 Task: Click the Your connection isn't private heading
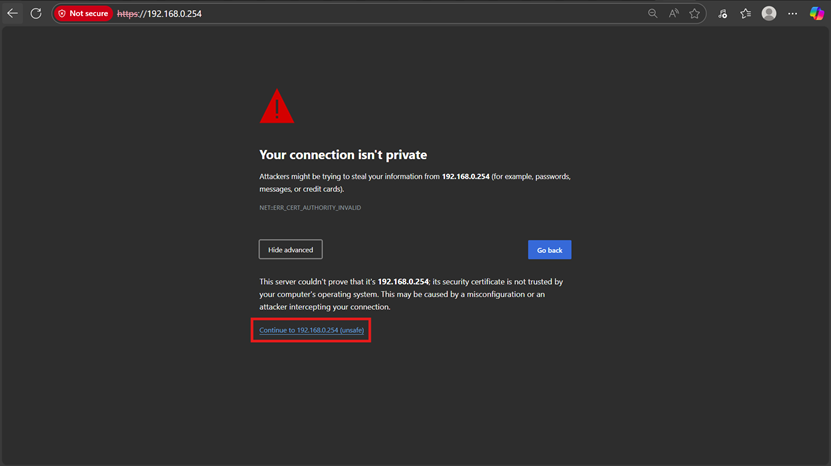(x=343, y=155)
